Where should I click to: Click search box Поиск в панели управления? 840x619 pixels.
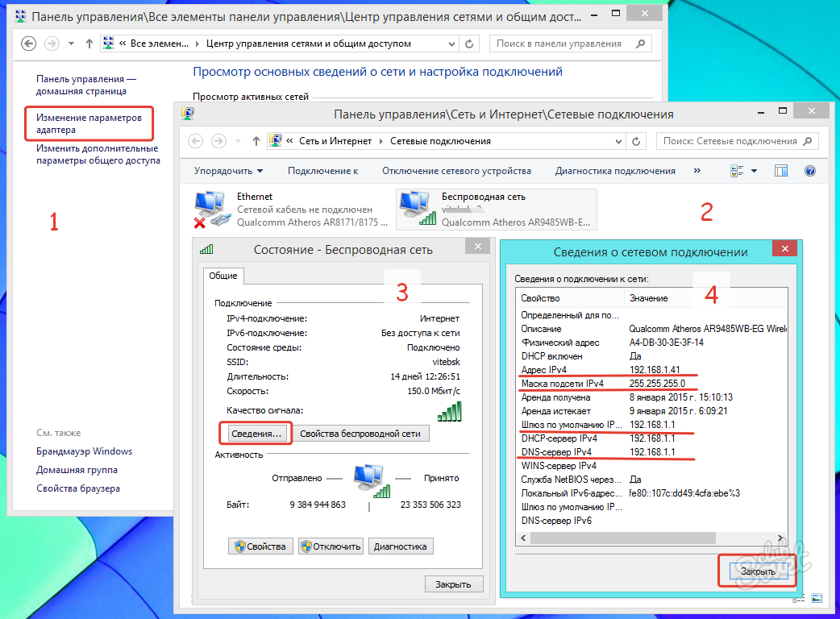[x=571, y=44]
